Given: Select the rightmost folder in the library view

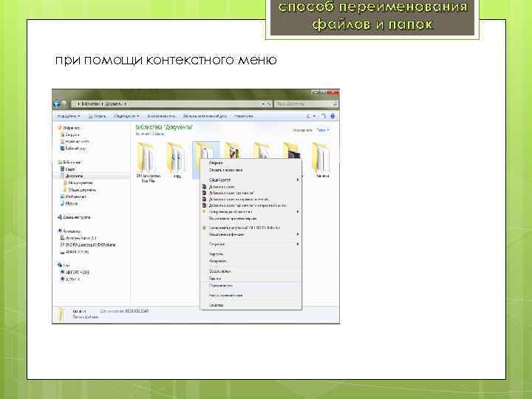Looking at the screenshot, I should [322, 160].
